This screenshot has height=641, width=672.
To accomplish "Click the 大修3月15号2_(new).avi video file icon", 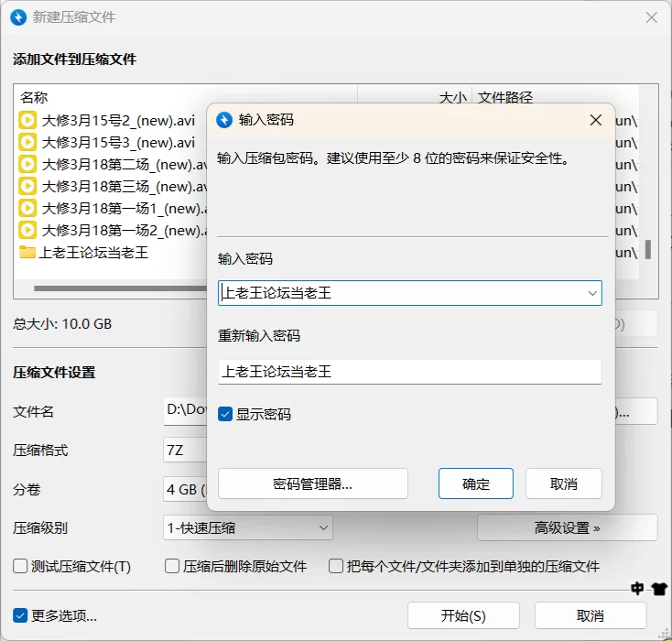I will pyautogui.click(x=27, y=119).
